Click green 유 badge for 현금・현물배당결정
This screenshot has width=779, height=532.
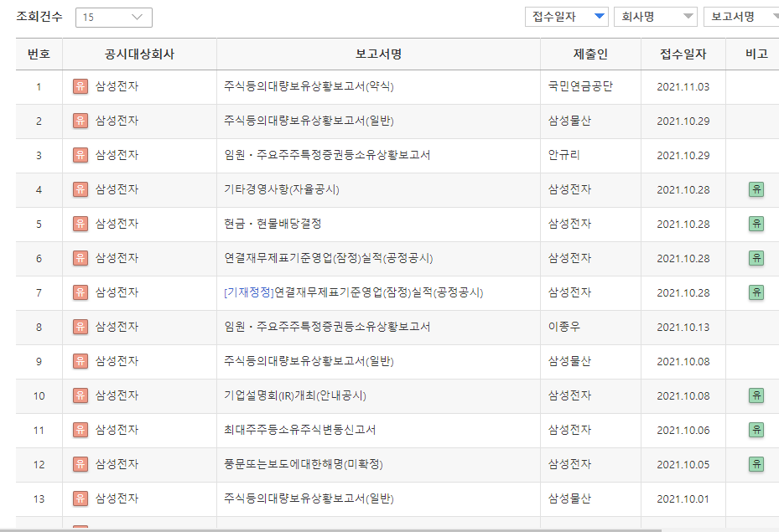click(x=756, y=224)
